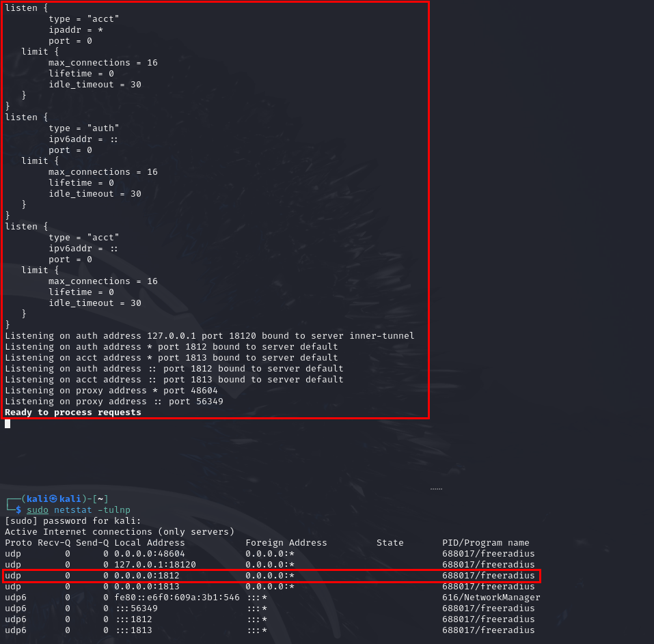Click the fe80::e6f0:609a:3b1:546 address

[176, 598]
